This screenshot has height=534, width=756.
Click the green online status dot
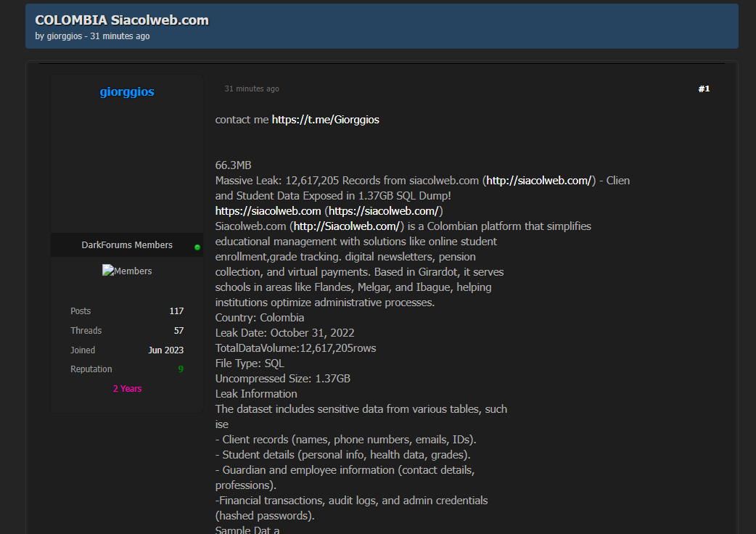click(x=197, y=247)
